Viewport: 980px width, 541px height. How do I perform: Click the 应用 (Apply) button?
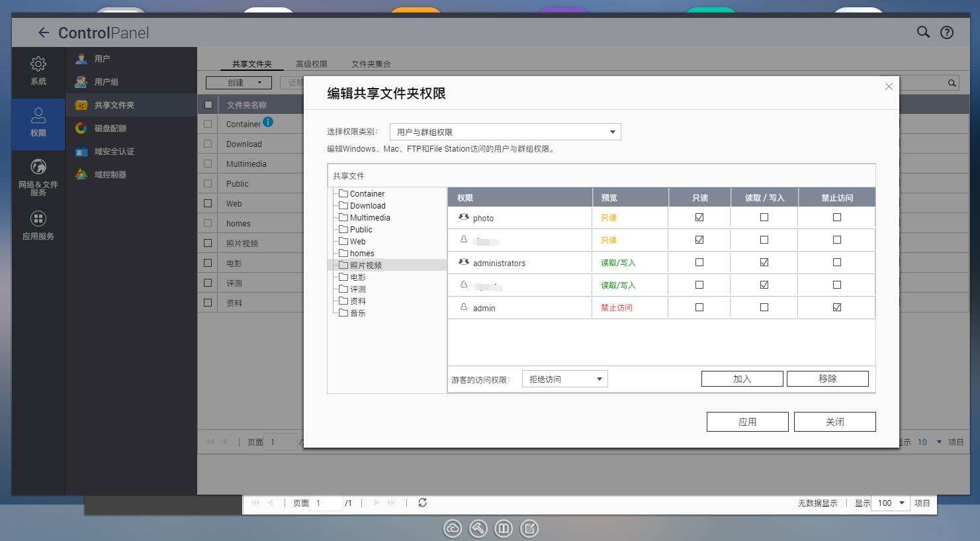(747, 421)
